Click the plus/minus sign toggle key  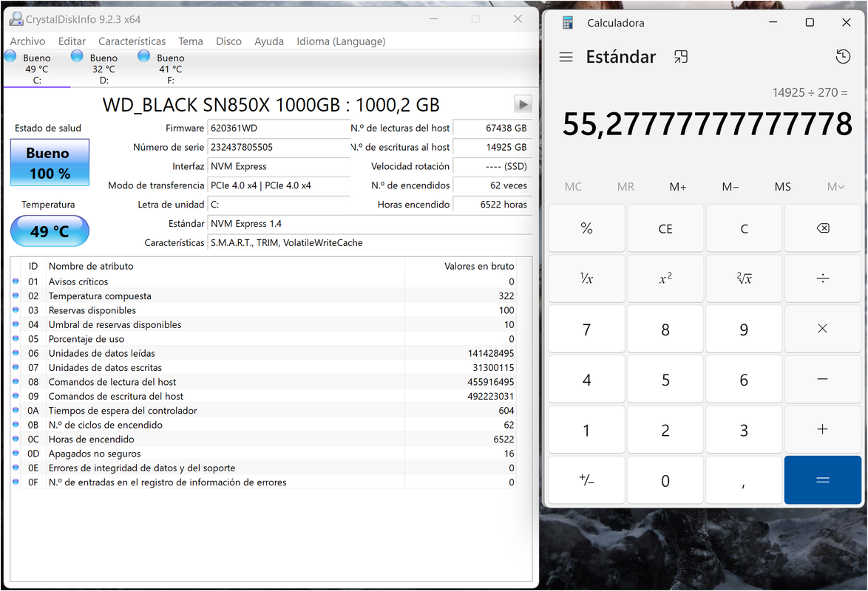587,479
